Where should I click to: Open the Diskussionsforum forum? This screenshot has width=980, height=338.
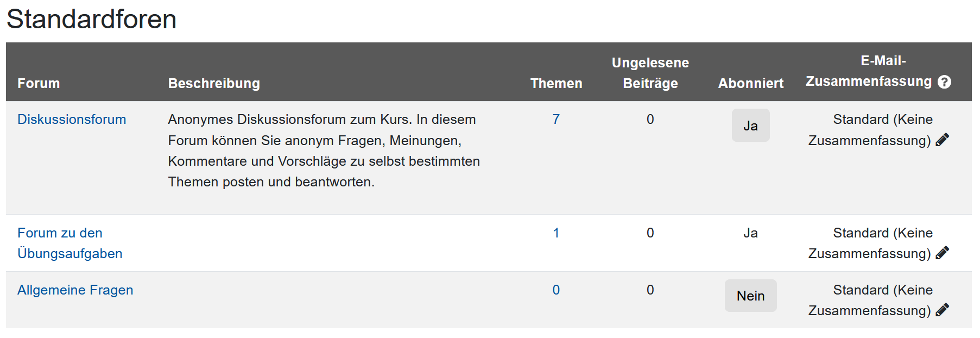[72, 119]
